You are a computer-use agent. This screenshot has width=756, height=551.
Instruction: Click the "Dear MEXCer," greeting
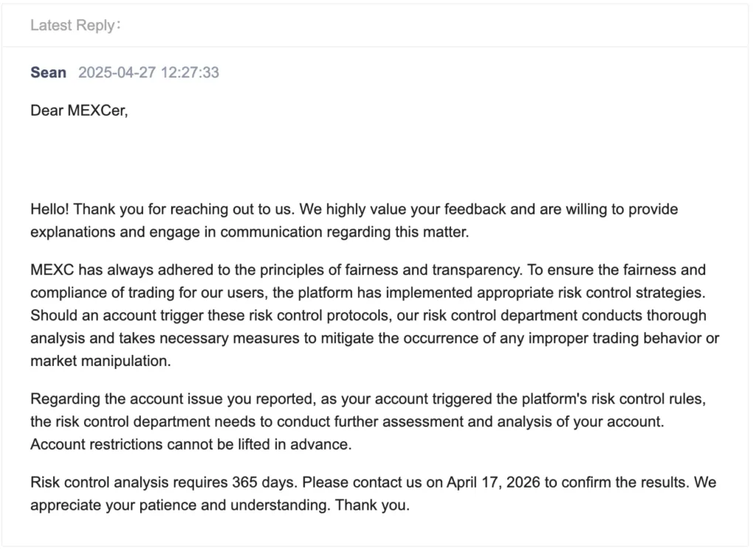[80, 111]
